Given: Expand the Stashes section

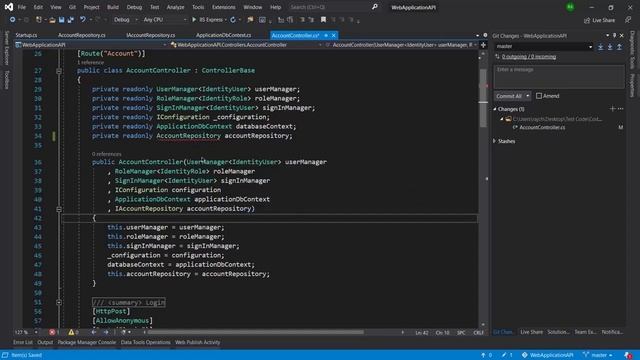Looking at the screenshot, I should pos(495,141).
